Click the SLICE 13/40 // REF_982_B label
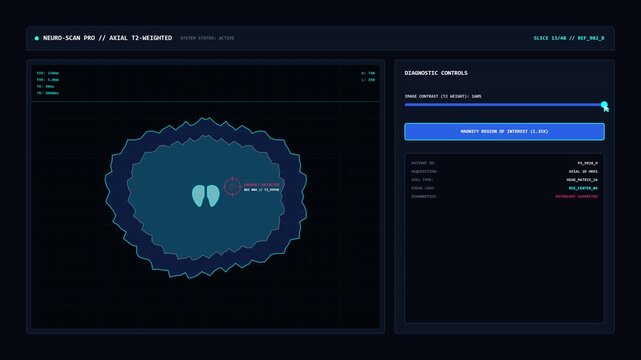Image resolution: width=641 pixels, height=360 pixels. (569, 38)
